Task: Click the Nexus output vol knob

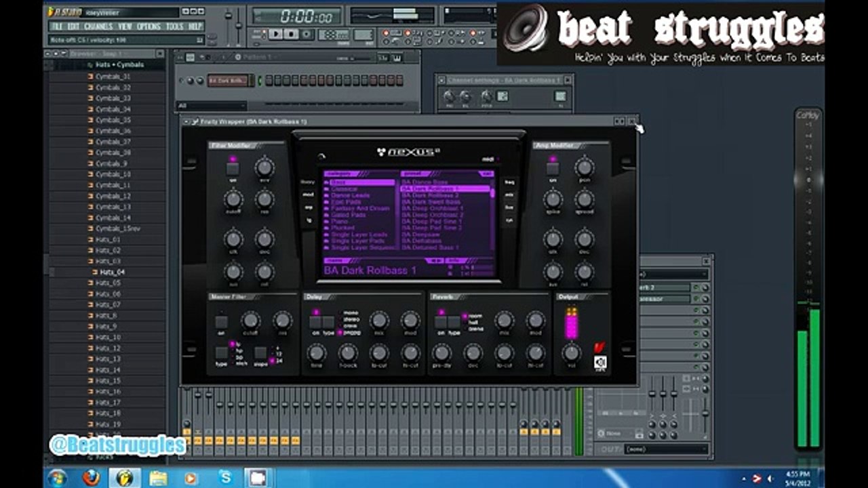Action: 572,352
